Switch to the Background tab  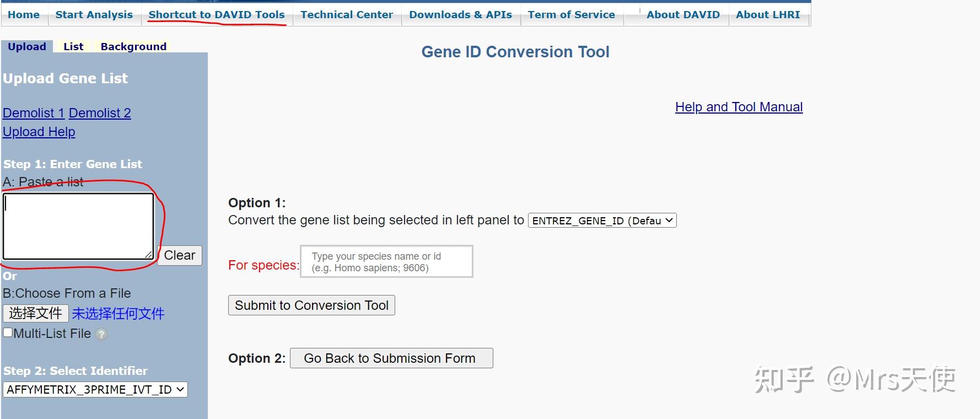pos(133,47)
